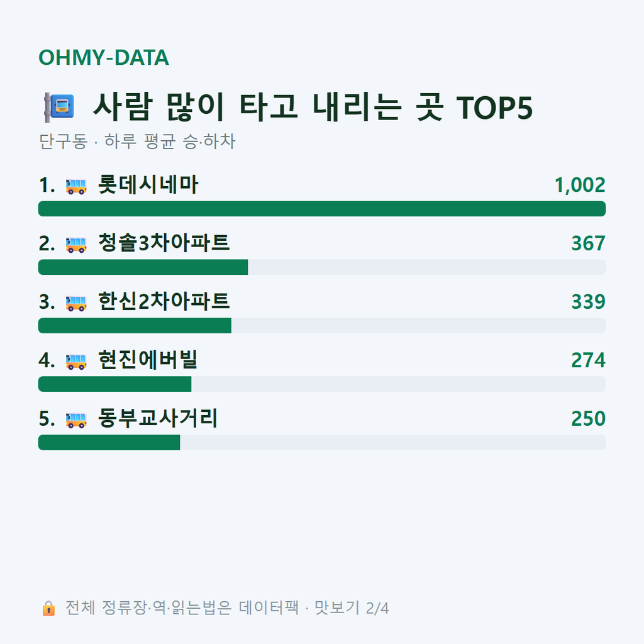
Task: Select the 롯데시네마 stop name
Action: (148, 184)
